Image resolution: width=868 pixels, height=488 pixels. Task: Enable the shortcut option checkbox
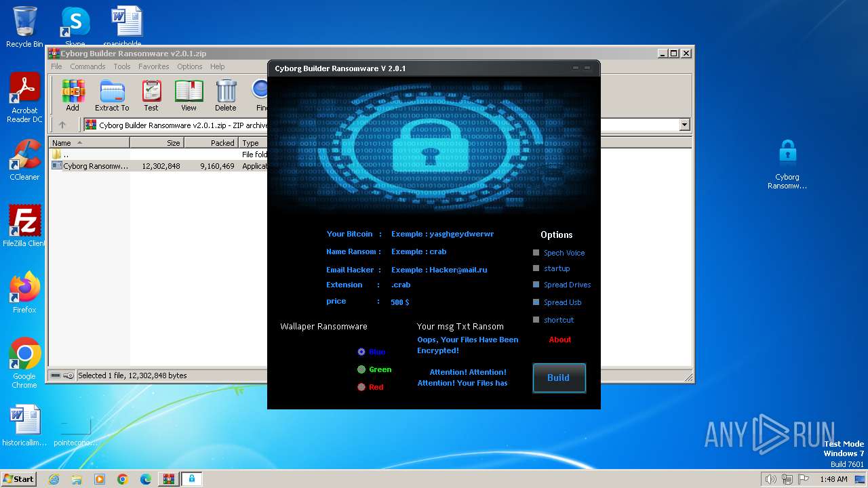536,319
